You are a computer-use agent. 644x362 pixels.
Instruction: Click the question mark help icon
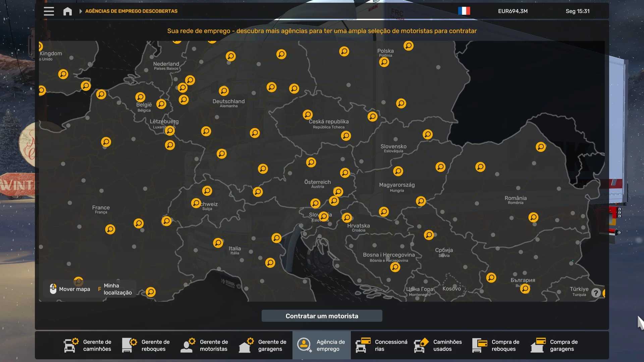click(x=596, y=293)
